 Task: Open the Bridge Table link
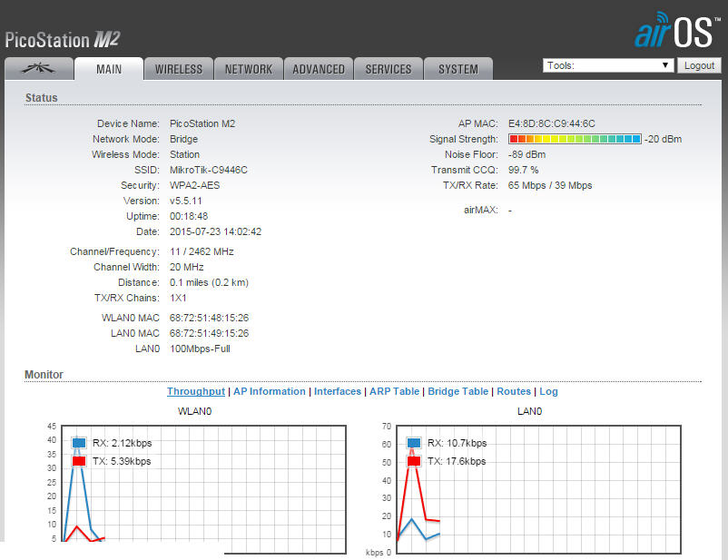[457, 391]
